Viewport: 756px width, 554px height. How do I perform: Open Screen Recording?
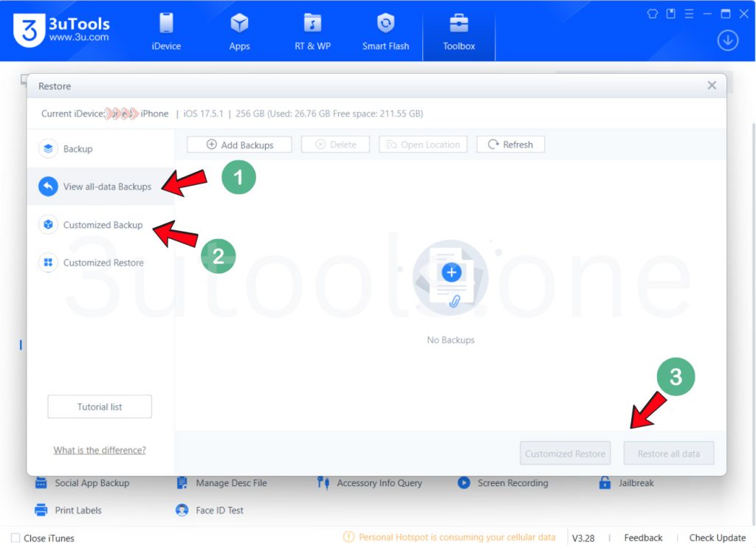[x=514, y=483]
